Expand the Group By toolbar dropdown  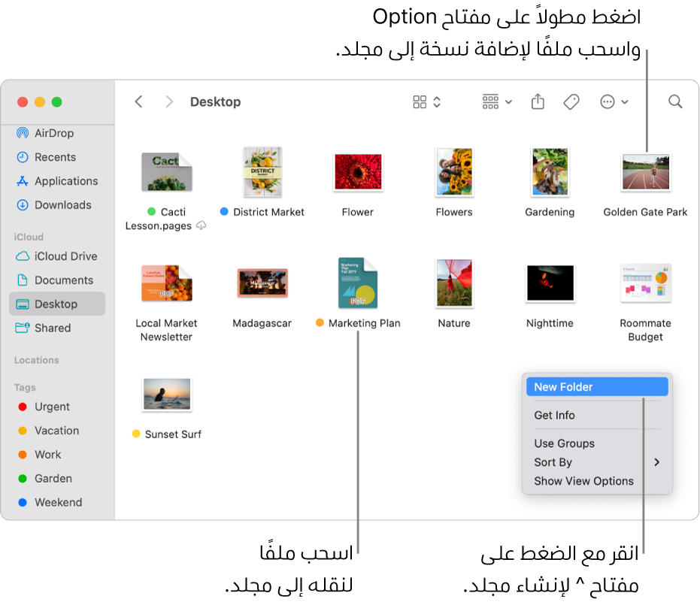tap(497, 101)
